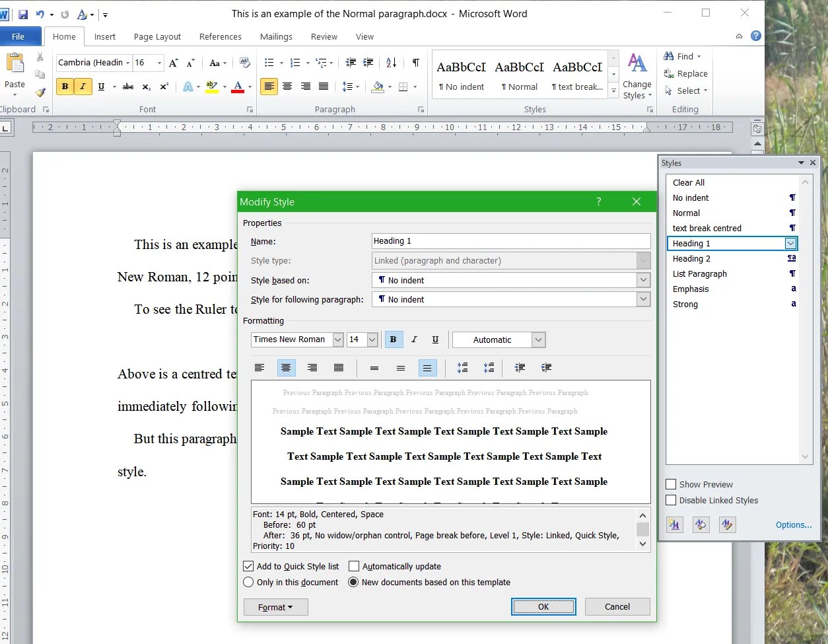Screen dimensions: 828x644
Task: Check Show Preview in Styles pane
Action: (x=671, y=484)
